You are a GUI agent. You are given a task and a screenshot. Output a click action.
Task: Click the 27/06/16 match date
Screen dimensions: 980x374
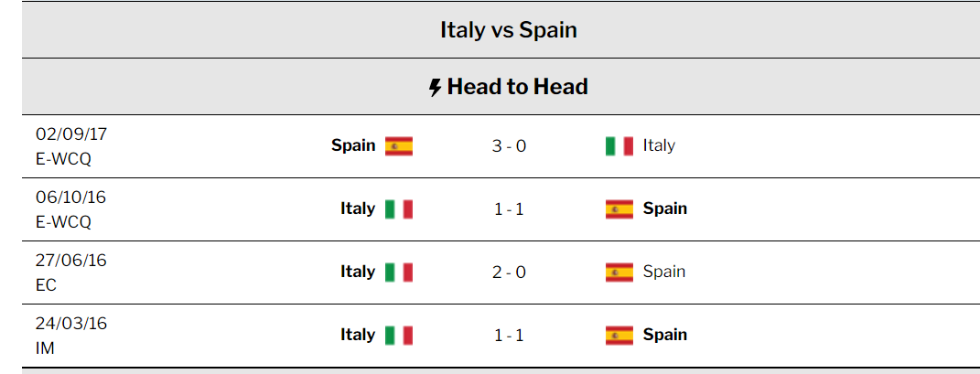point(71,261)
